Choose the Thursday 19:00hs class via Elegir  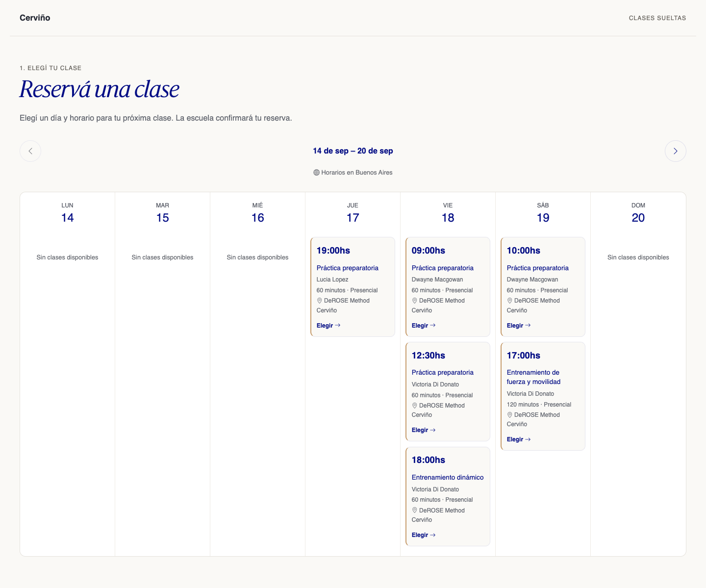(328, 326)
